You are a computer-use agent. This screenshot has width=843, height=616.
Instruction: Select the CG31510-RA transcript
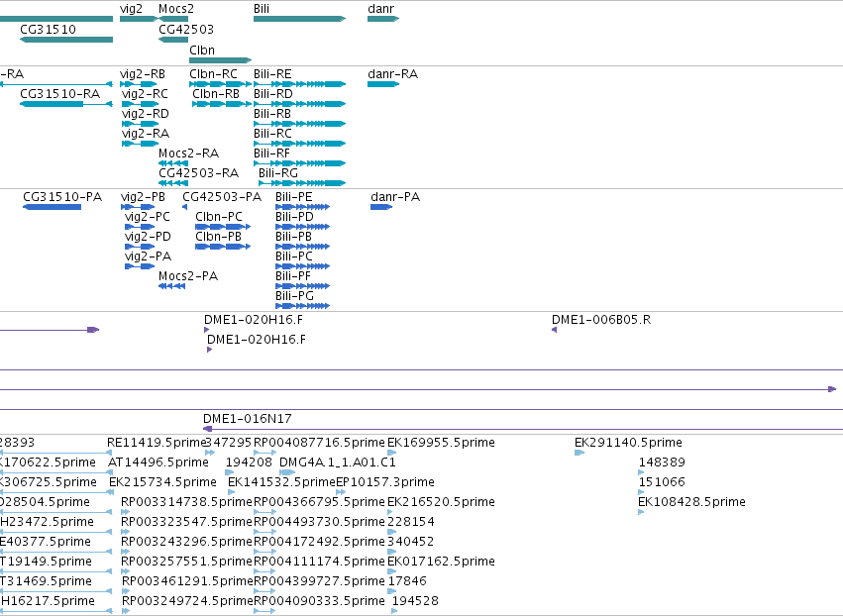[66, 104]
